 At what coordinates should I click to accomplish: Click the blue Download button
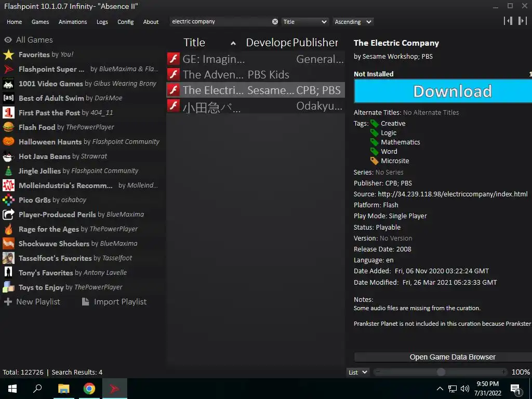coord(443,91)
